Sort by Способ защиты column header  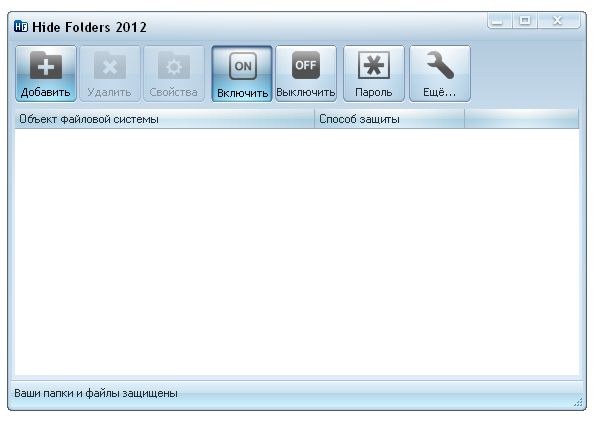(x=390, y=119)
